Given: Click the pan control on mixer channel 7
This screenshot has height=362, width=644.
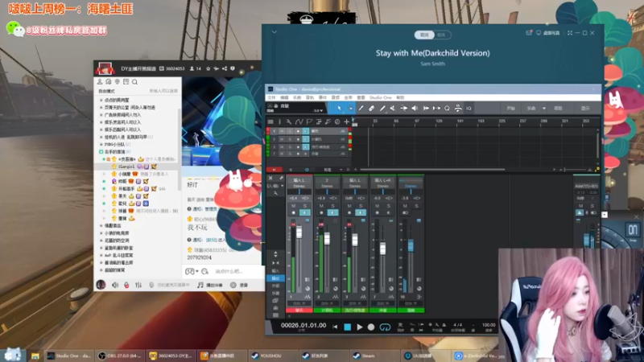Looking at the screenshot, I should pos(383,191).
